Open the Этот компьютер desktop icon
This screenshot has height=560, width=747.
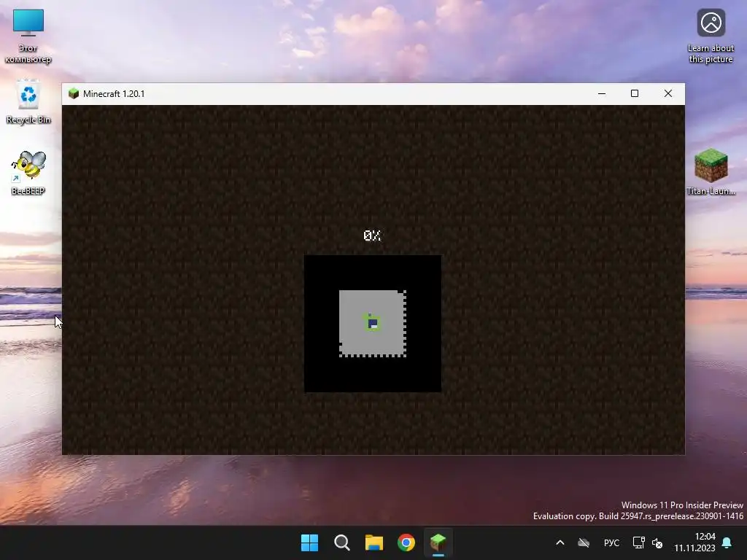point(28,36)
